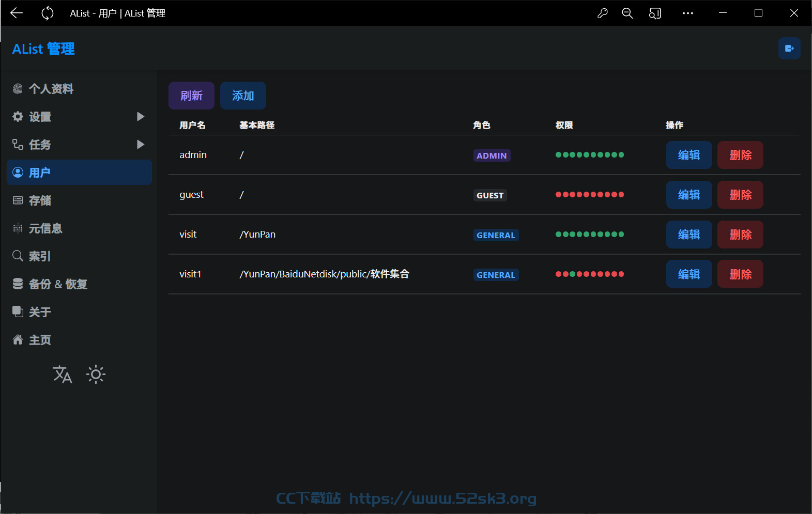The image size is (812, 514).
Task: Click the GENERAL badge for visit1
Action: [x=496, y=275]
